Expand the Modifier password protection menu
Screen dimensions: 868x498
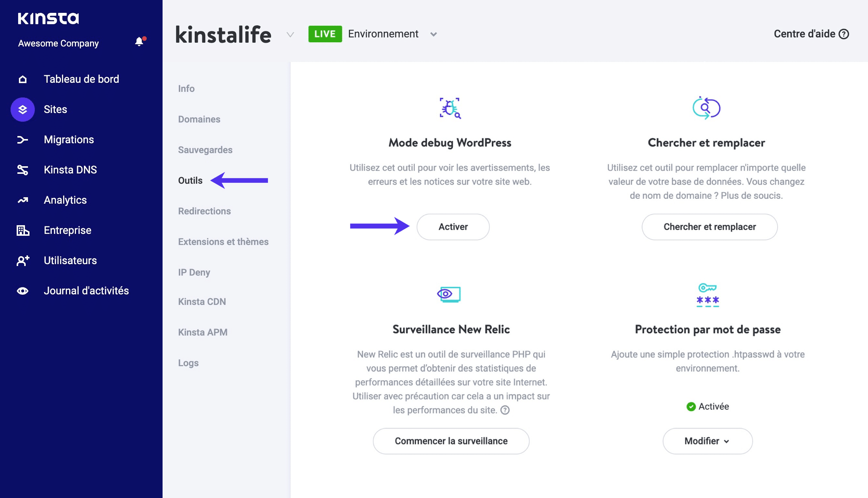(708, 441)
